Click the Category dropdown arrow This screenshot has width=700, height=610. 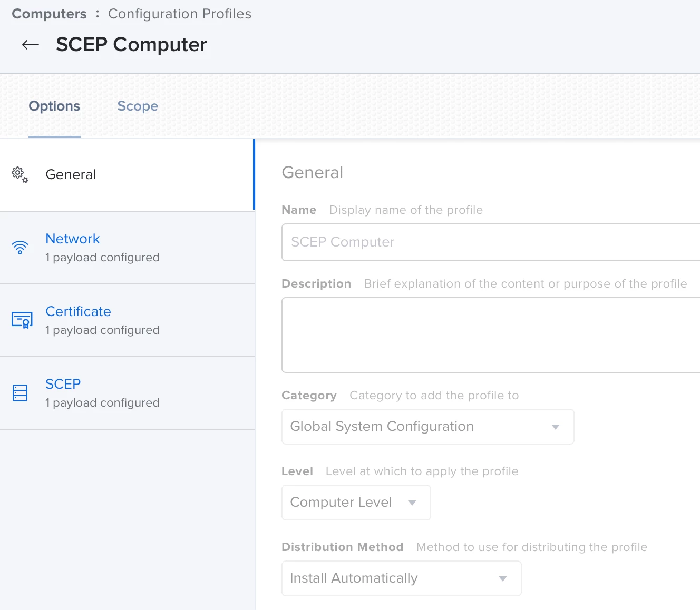[555, 427]
